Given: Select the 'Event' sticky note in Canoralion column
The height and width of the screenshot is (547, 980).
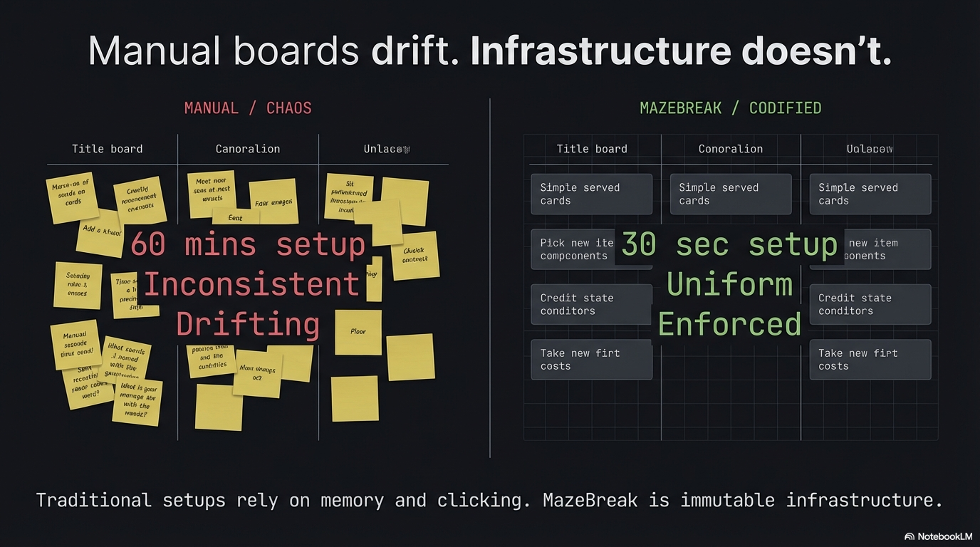Looking at the screenshot, I should coord(235,217).
